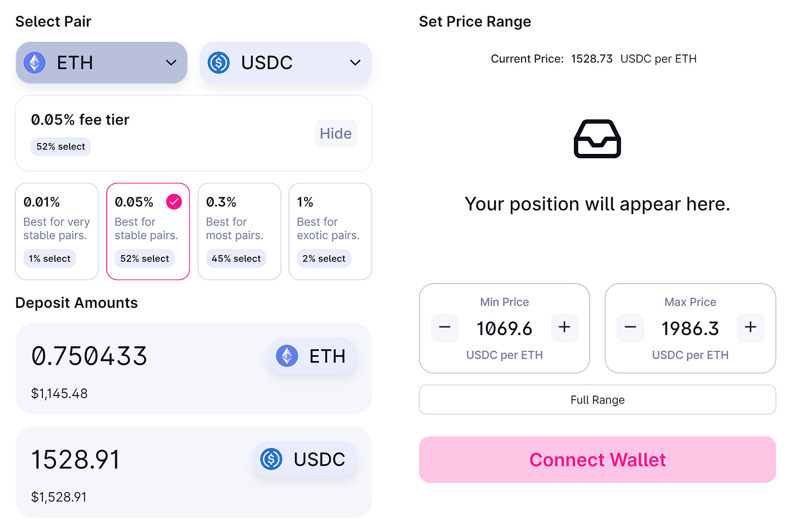Select the 1% exotic pairs fee tier
792x532 pixels.
(330, 231)
